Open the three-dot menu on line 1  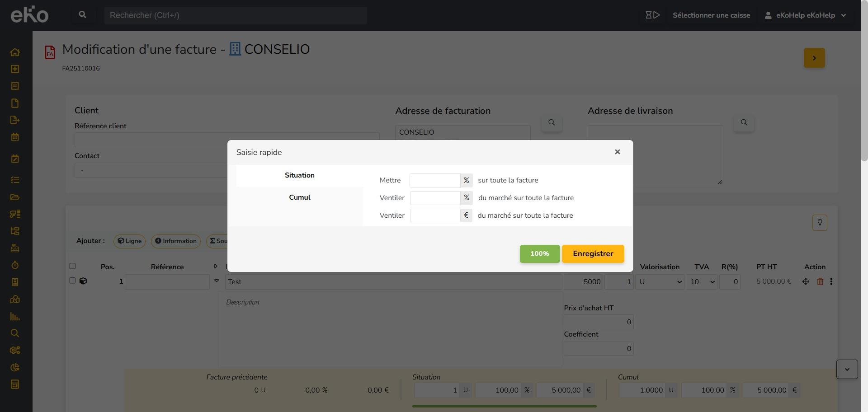tap(831, 282)
